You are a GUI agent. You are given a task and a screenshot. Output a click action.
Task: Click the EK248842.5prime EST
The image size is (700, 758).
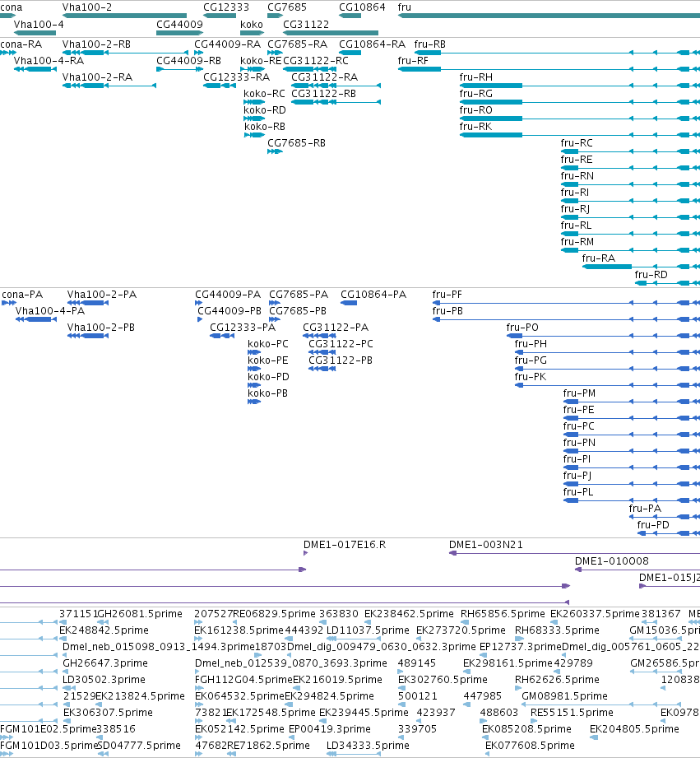[x=63, y=639]
